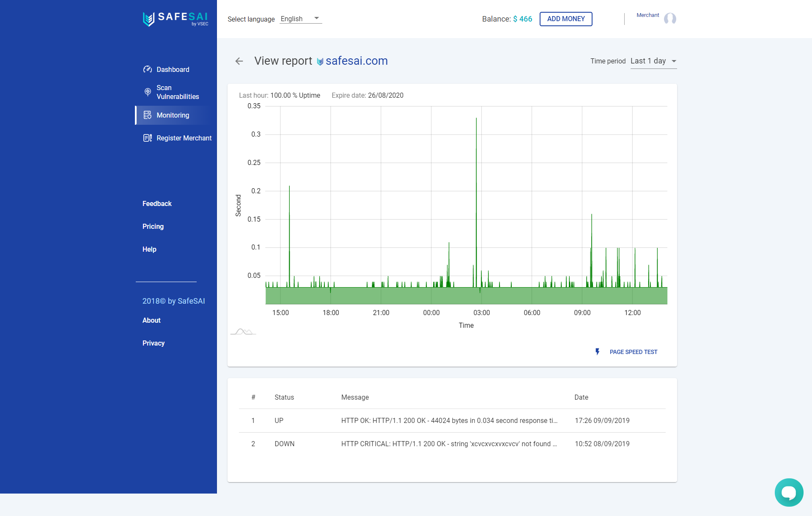Open the Select language dropdown

tap(300, 19)
